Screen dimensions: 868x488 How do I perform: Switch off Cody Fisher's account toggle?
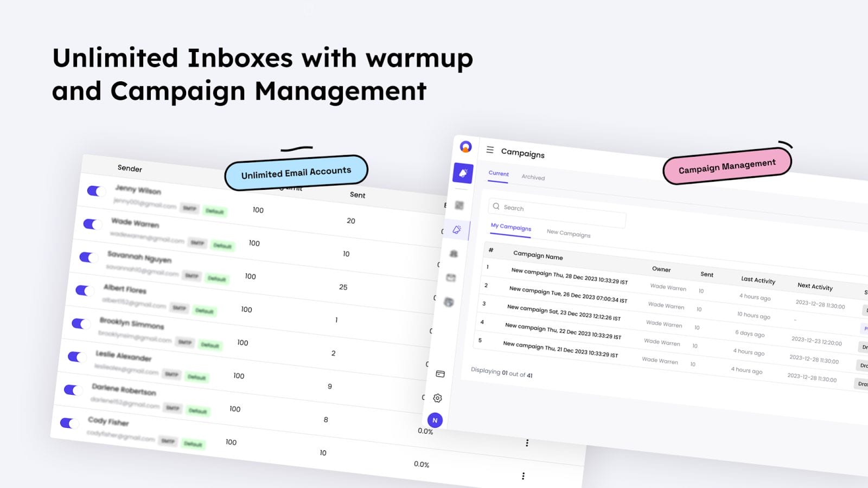(x=68, y=423)
